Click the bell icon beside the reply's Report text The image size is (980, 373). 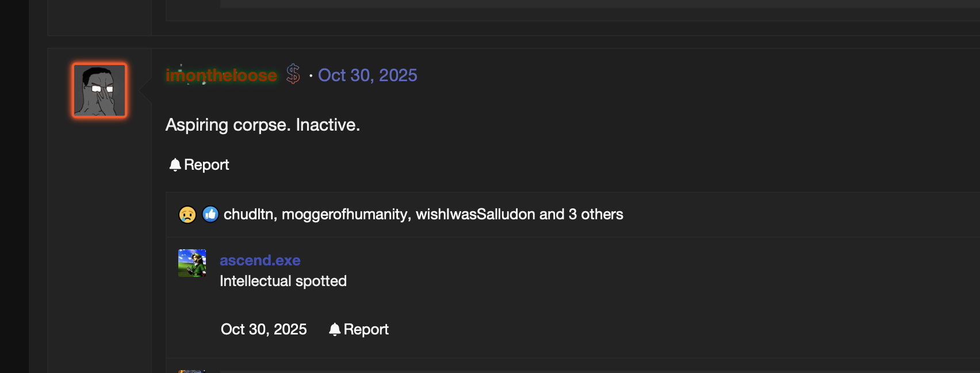point(336,329)
